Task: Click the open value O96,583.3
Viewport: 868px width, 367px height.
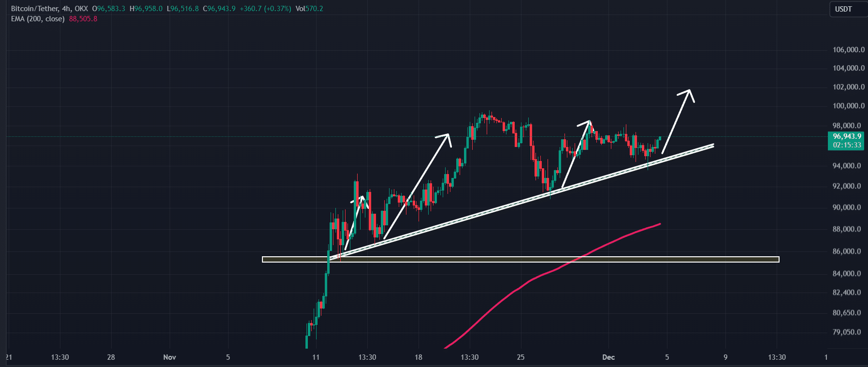Action: click(109, 9)
